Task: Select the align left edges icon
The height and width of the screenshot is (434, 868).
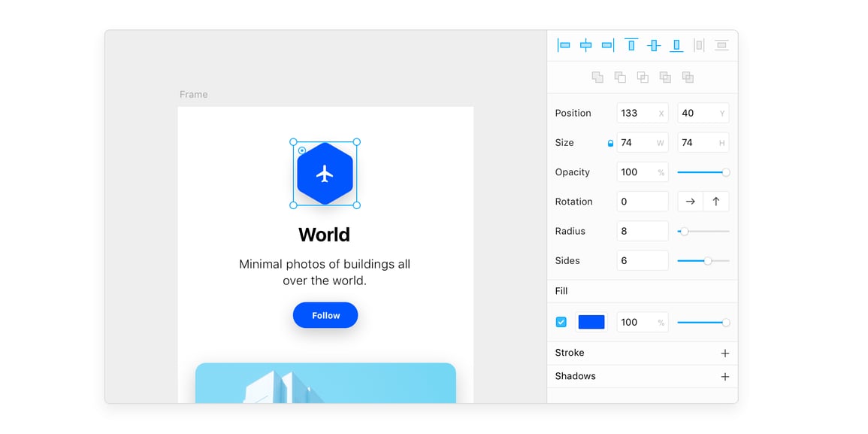Action: click(564, 45)
